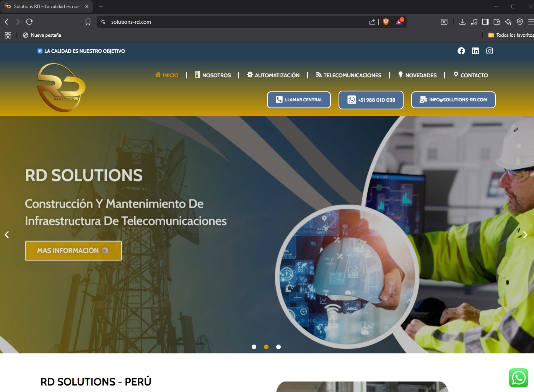Screen dimensions: 534x392
Task: Select the first slider dot
Action: click(254, 347)
